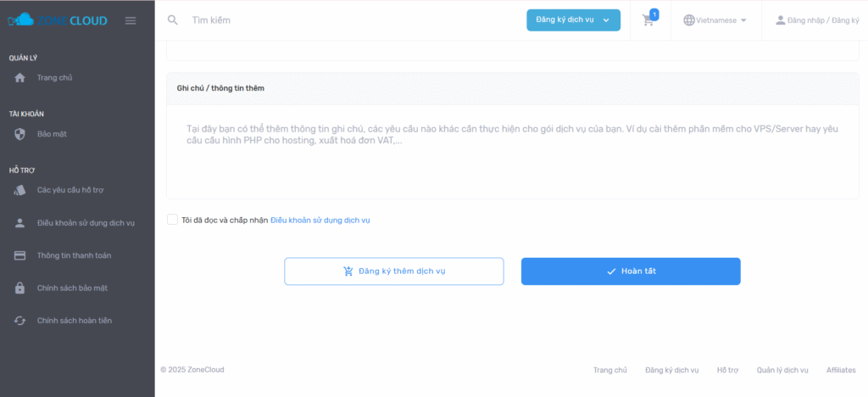Open the shopping cart icon
This screenshot has width=868, height=397.
pyautogui.click(x=648, y=20)
